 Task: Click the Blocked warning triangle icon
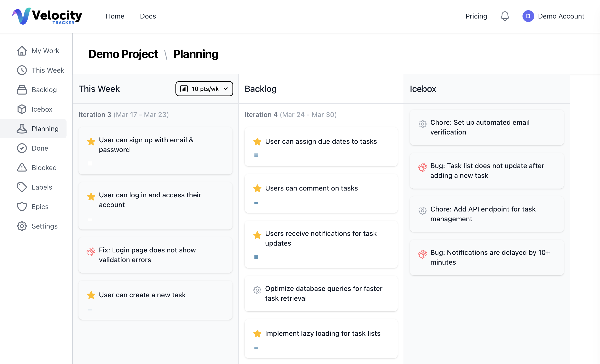[x=22, y=168]
